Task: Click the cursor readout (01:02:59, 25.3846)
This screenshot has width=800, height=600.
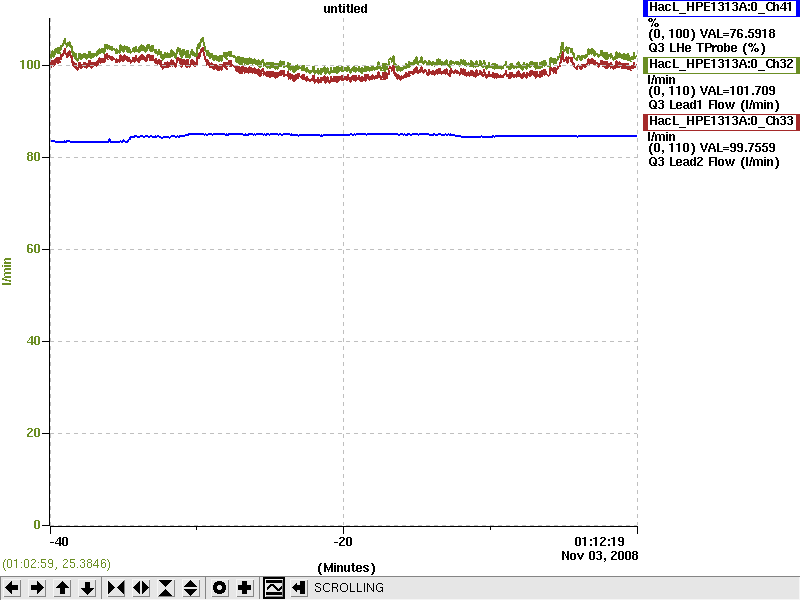Action: click(x=56, y=564)
